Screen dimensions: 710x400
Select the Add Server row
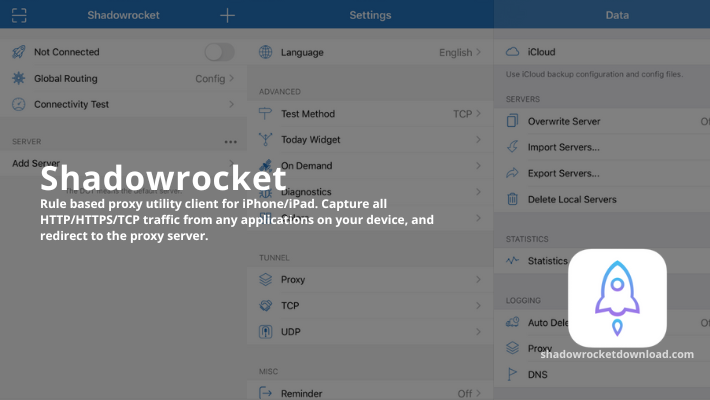point(124,163)
